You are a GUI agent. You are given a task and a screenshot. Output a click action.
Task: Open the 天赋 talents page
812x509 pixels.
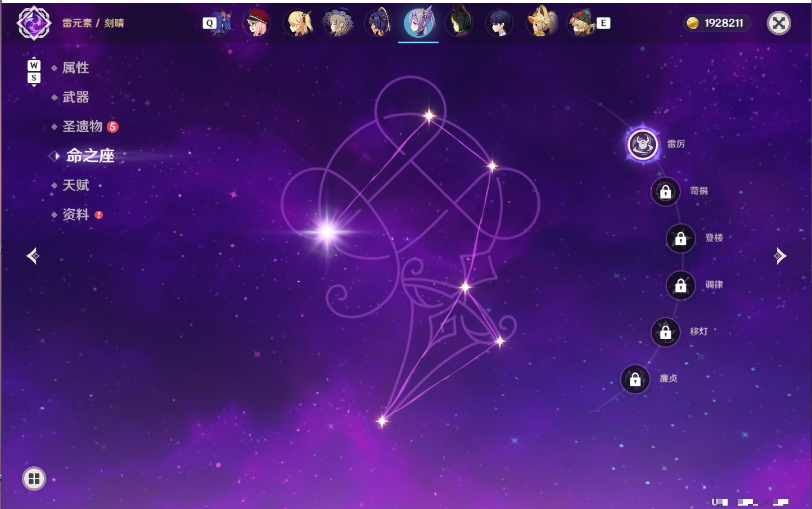(x=75, y=185)
